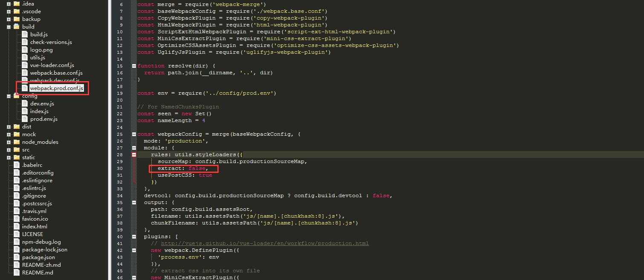The image size is (644, 280).
Task: Fold the plugins array at line 40
Action: click(134, 236)
